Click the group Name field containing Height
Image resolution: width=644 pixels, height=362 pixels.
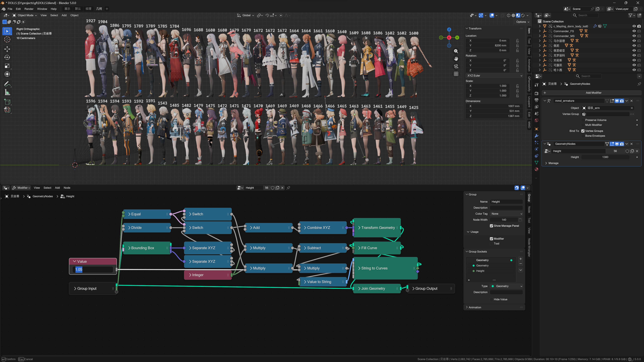click(x=506, y=202)
